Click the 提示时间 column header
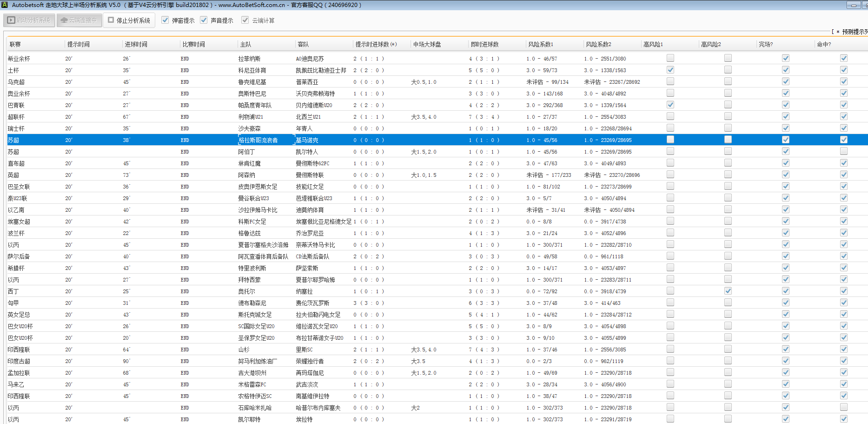This screenshot has width=868, height=424. click(78, 44)
